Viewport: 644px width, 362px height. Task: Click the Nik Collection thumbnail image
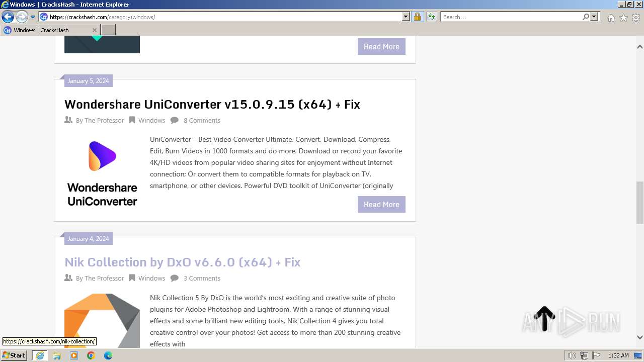point(102,321)
